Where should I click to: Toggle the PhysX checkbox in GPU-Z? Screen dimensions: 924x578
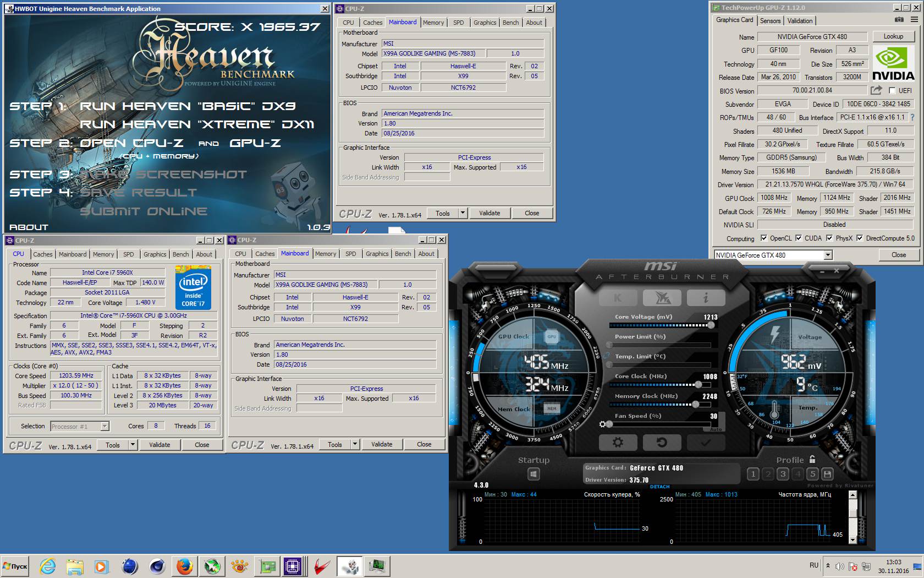point(829,238)
